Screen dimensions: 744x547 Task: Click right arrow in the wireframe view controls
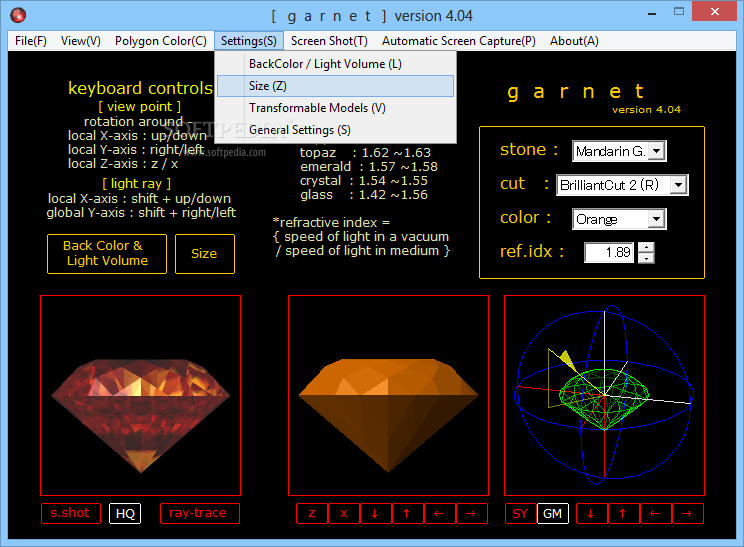(x=687, y=513)
